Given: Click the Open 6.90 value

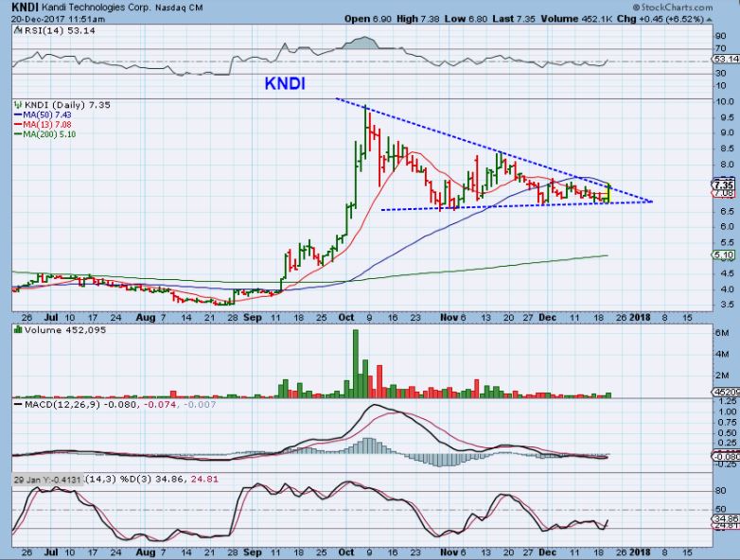Looking at the screenshot, I should click(x=368, y=19).
